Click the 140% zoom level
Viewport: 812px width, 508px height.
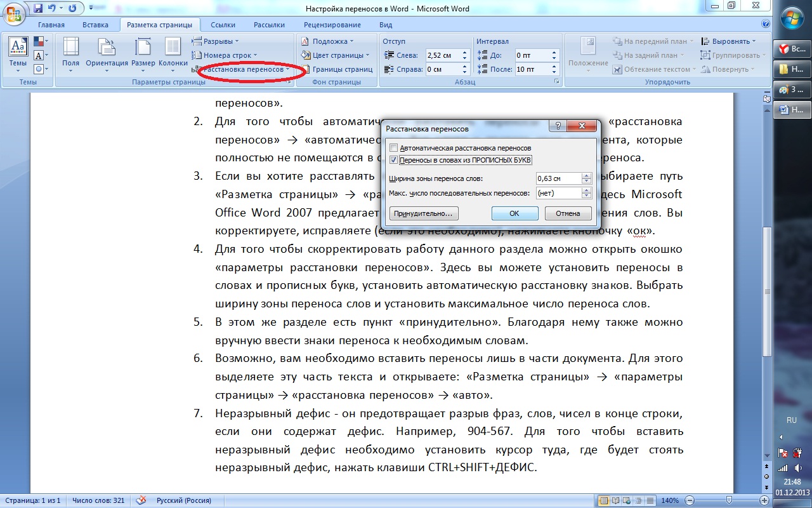pos(670,501)
